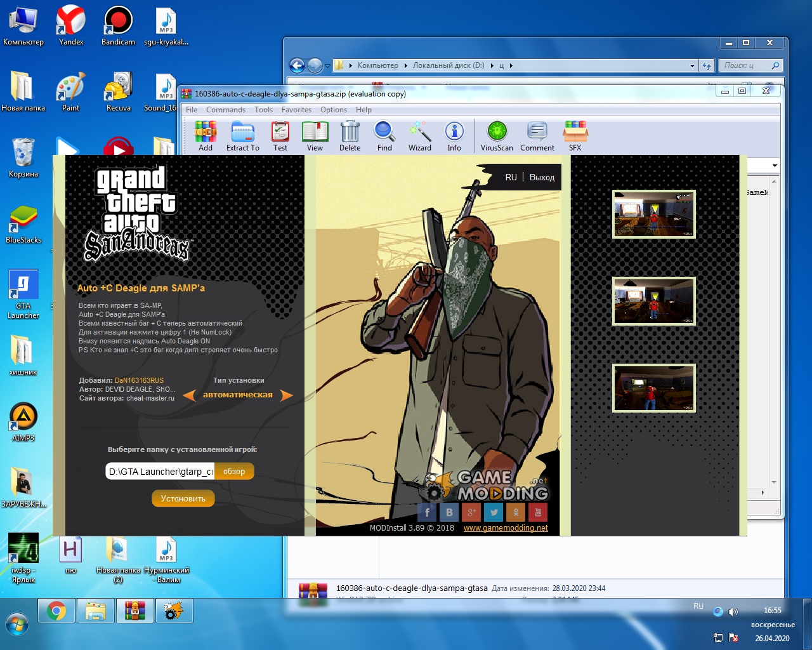The width and height of the screenshot is (812, 650).
Task: Select the 160386-auto-c-deagle-dlya-sampa-gtasa file in Explorer
Action: 412,588
